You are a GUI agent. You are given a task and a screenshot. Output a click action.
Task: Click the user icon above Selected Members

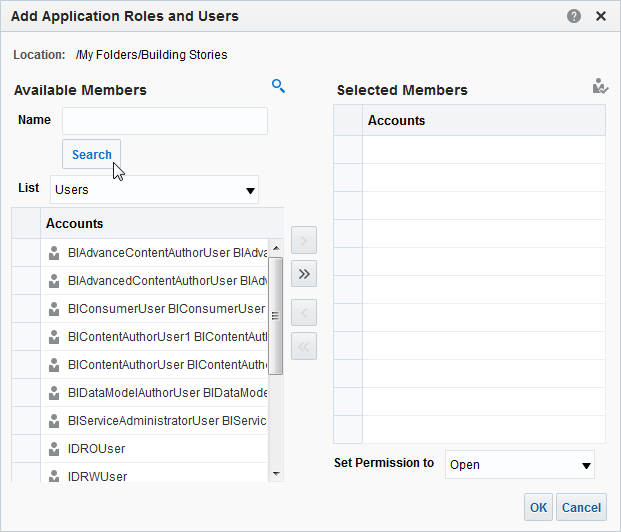point(600,87)
